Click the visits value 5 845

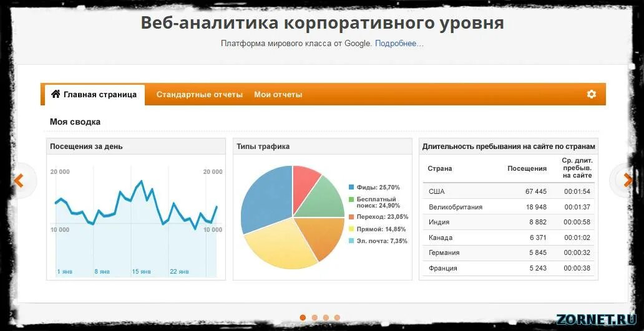click(x=538, y=253)
